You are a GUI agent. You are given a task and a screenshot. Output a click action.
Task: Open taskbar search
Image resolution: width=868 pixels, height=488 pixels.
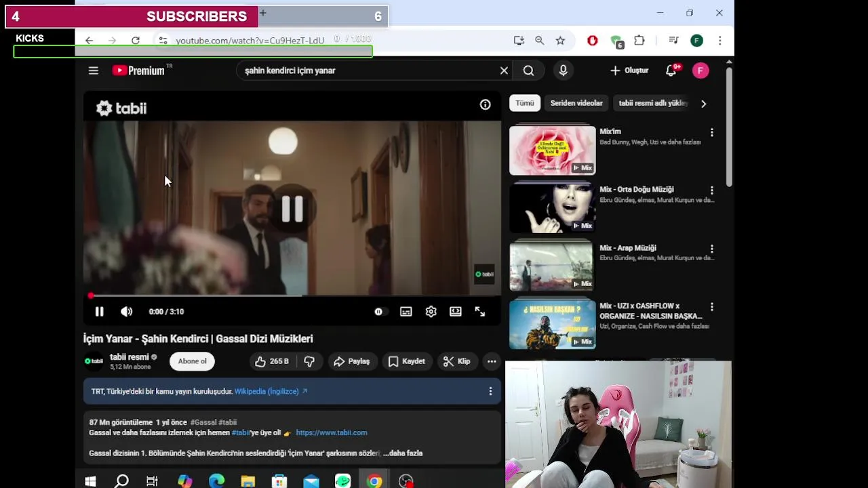click(x=122, y=481)
